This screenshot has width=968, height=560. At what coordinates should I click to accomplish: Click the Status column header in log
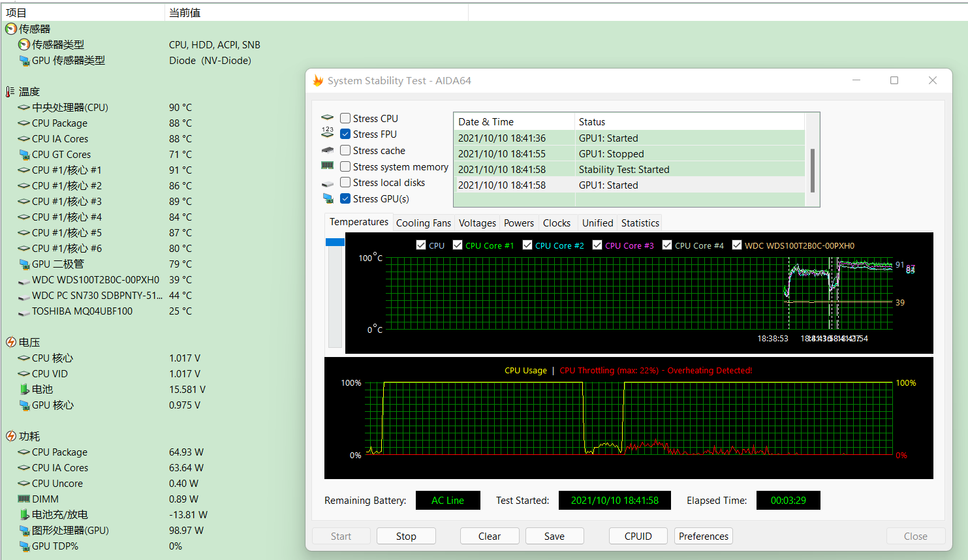pyautogui.click(x=690, y=121)
